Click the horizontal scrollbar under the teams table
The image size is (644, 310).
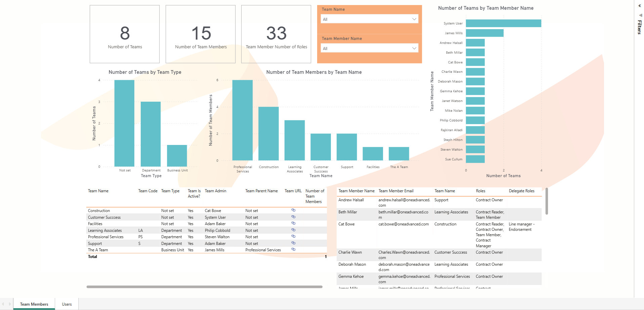coord(204,287)
